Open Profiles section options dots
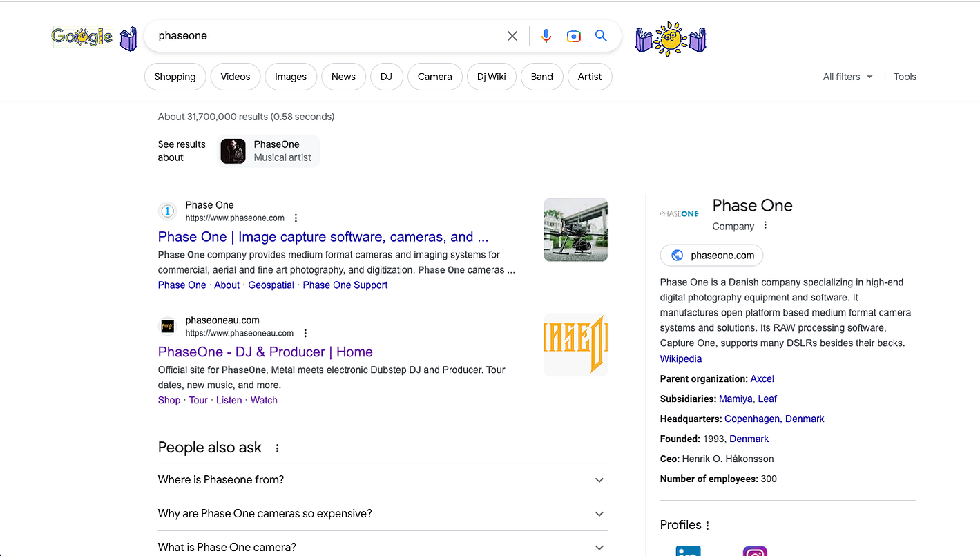This screenshot has width=980, height=556. tap(707, 526)
